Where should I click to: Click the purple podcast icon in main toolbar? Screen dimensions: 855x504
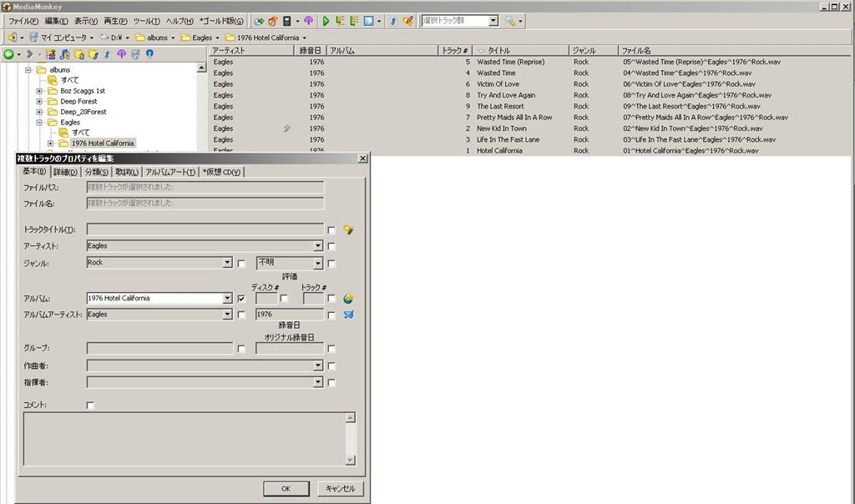click(x=308, y=21)
